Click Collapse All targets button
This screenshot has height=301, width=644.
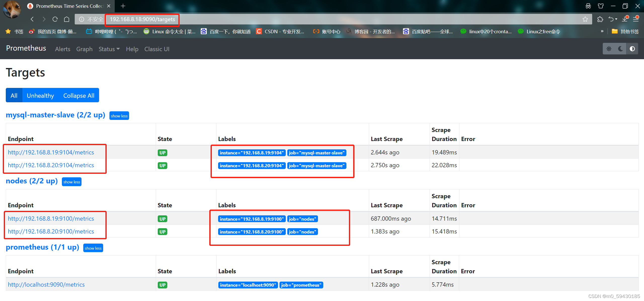tap(79, 95)
